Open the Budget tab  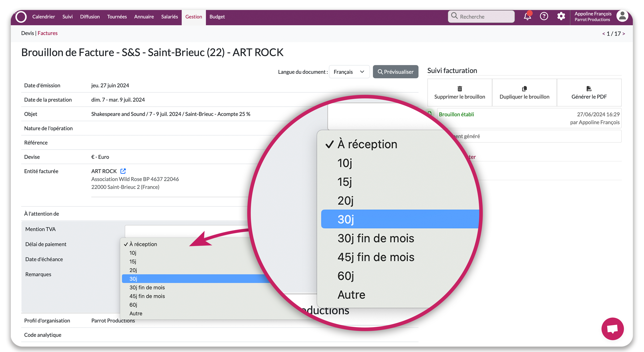click(217, 17)
